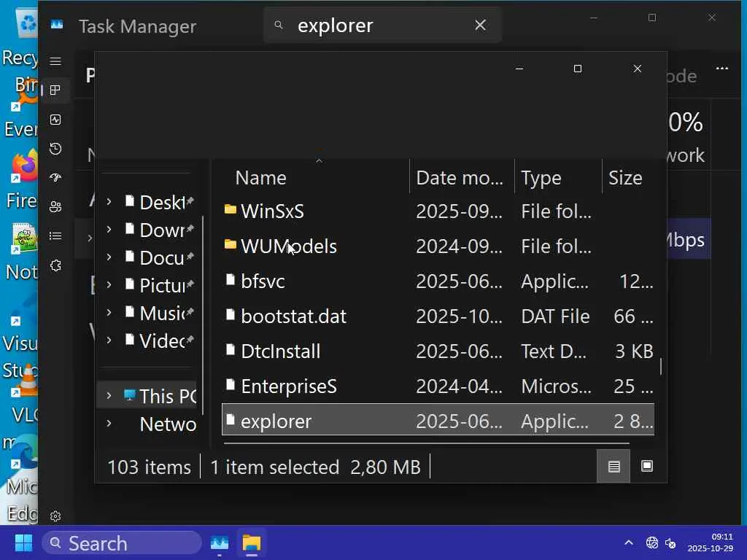Click the file list vertical scrollbar
The width and height of the screenshot is (747, 560).
click(661, 366)
